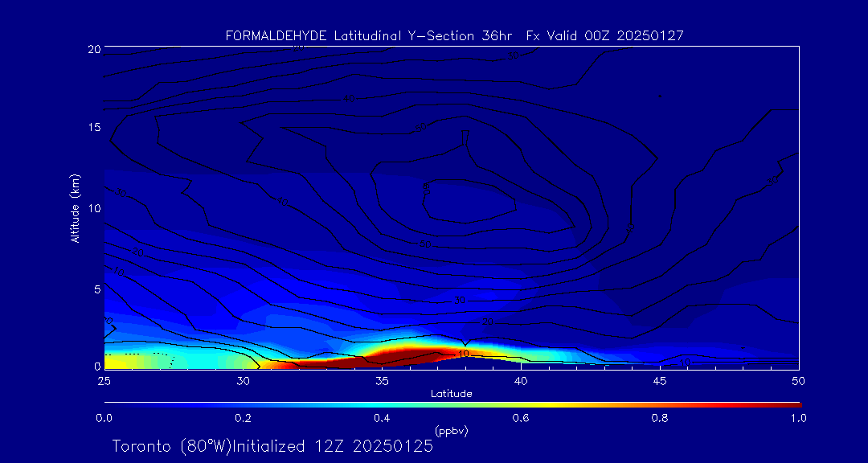The image size is (868, 463).
Task: Click the FORMALDEHYDE chart title text
Action: [x=454, y=35]
